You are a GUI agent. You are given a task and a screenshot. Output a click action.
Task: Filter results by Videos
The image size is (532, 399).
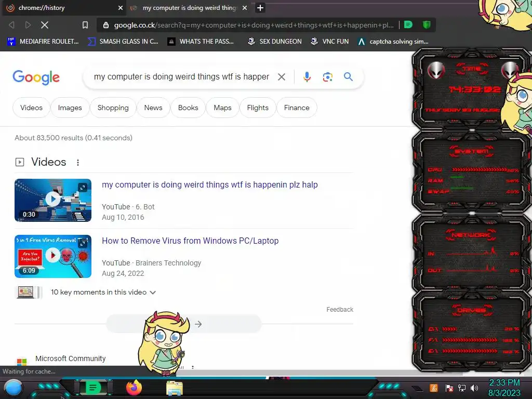coord(31,108)
